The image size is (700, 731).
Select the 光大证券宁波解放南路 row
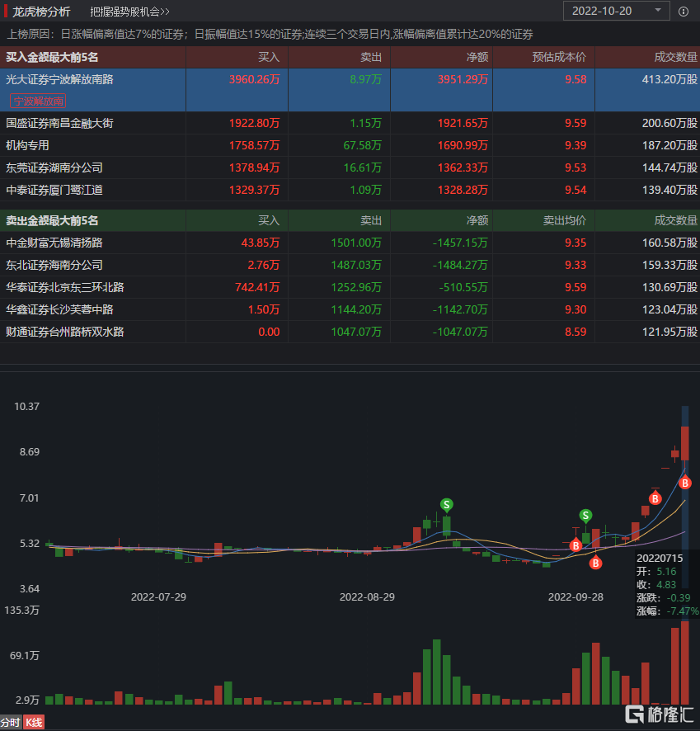(350, 90)
